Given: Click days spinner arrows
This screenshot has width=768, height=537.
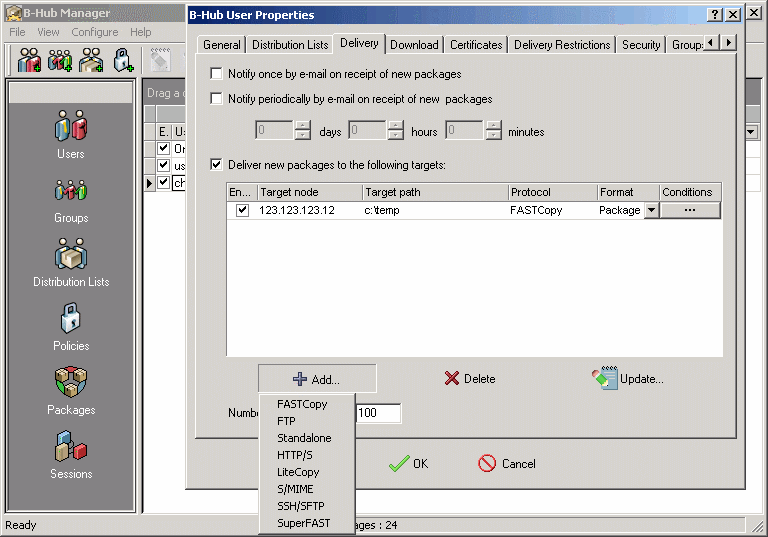Looking at the screenshot, I should tap(303, 130).
